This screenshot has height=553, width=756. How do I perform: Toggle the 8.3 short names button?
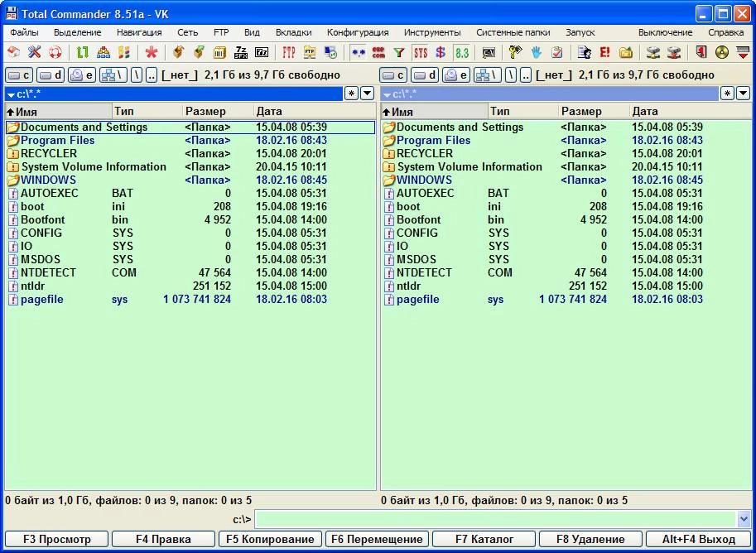point(461,52)
